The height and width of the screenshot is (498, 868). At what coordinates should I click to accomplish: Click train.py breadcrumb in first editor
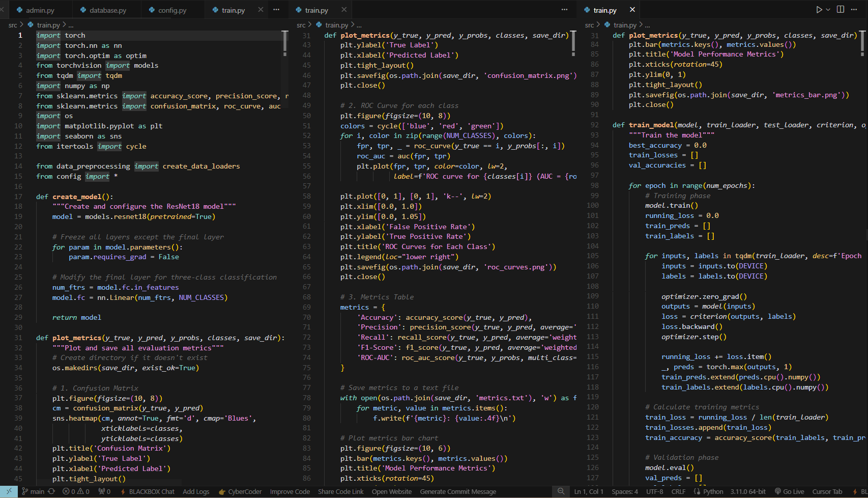pos(48,25)
